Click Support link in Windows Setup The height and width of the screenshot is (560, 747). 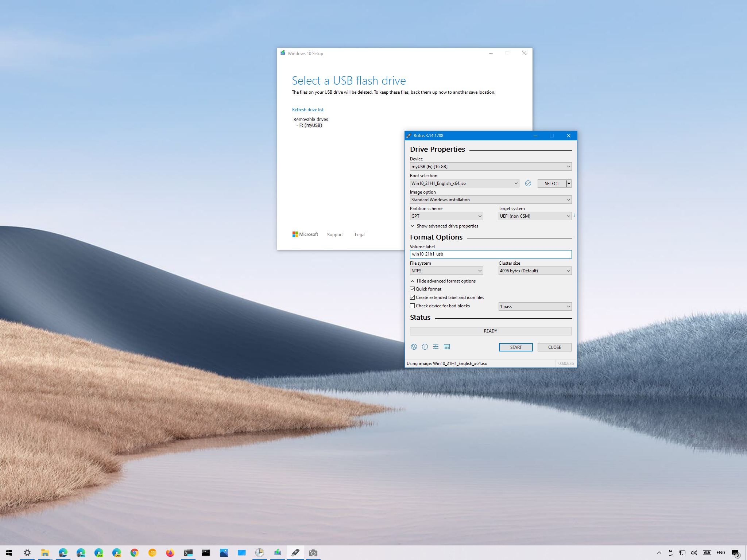(335, 234)
